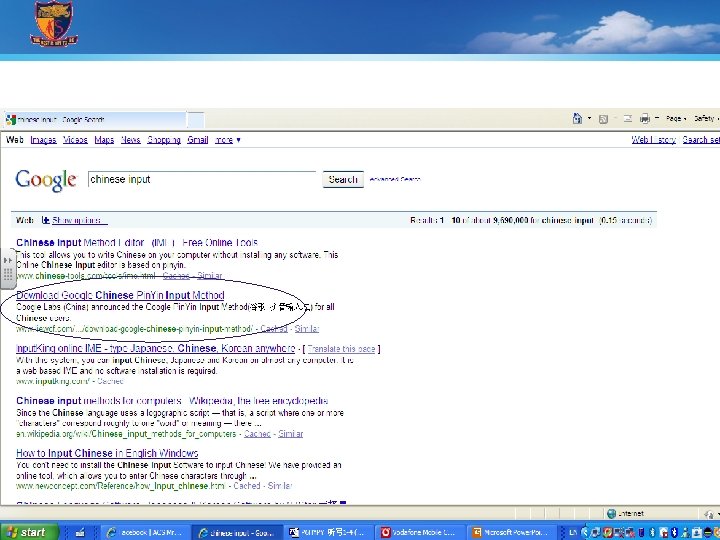Click the search box containing 'chinese input'

202,180
